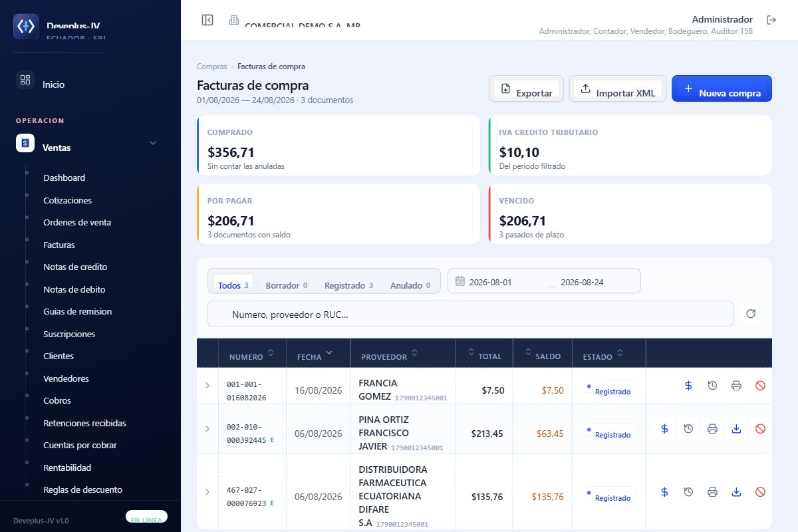The width and height of the screenshot is (798, 532).
Task: Open history for the PINA ORTIZ invoice
Action: tap(688, 429)
